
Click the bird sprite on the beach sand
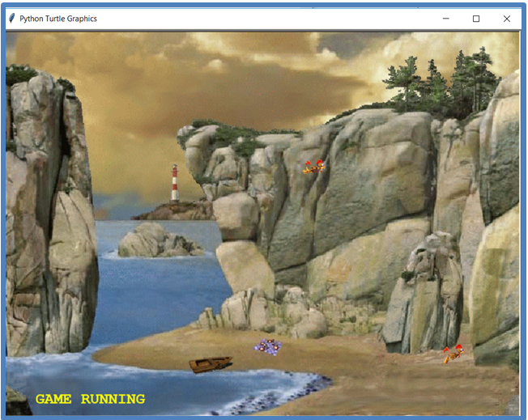click(453, 354)
